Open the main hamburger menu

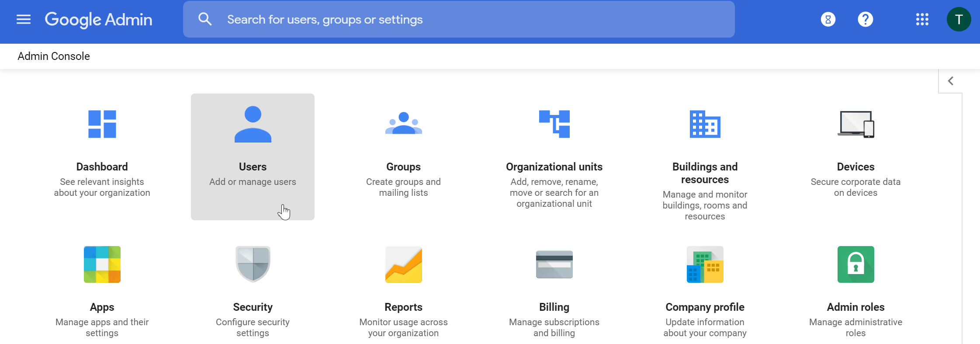point(24,19)
